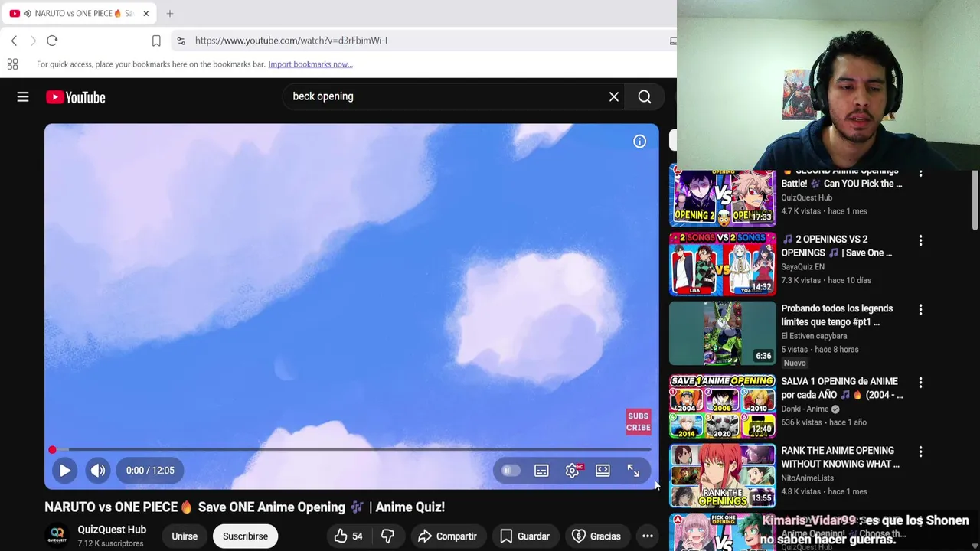Click 'SayaQuiz EN' channel name
Screen dimensions: 980x551
coord(802,267)
